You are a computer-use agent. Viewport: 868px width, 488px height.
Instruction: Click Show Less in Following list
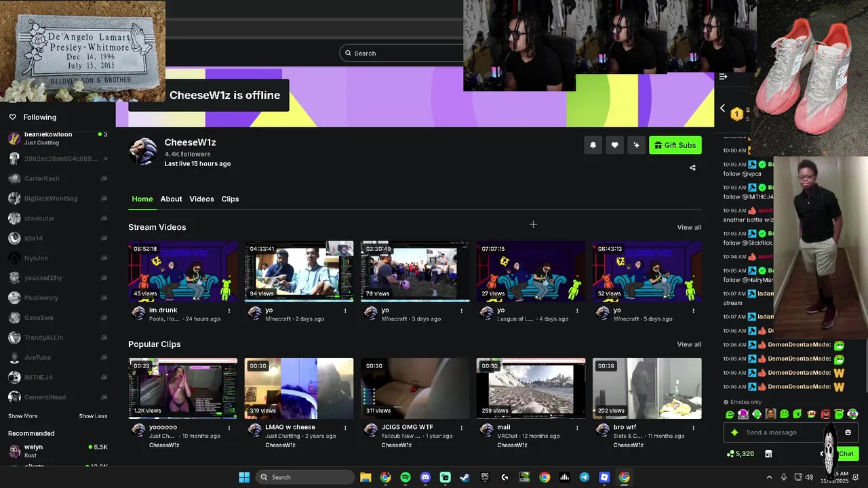[93, 416]
